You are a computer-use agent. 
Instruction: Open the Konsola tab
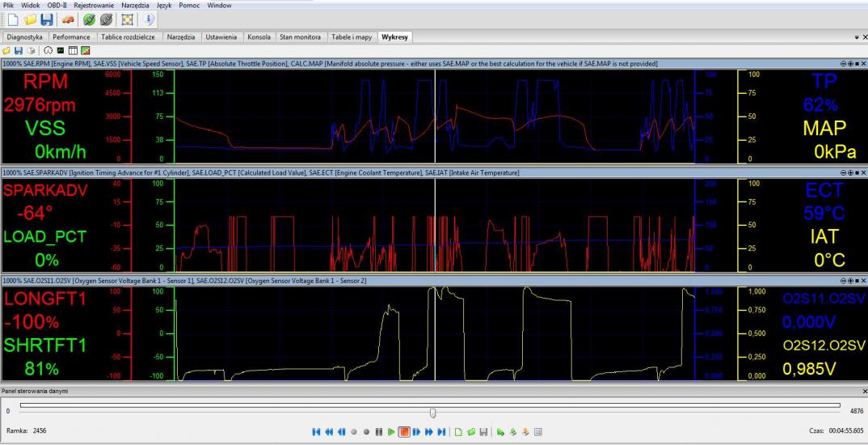coord(258,37)
